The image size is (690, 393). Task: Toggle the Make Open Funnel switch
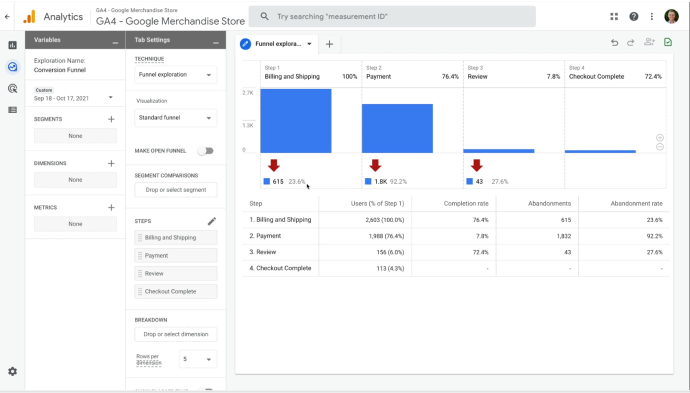point(206,151)
